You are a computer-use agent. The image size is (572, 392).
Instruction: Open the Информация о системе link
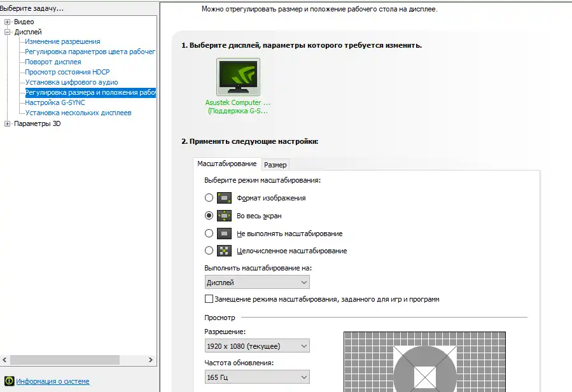point(53,381)
